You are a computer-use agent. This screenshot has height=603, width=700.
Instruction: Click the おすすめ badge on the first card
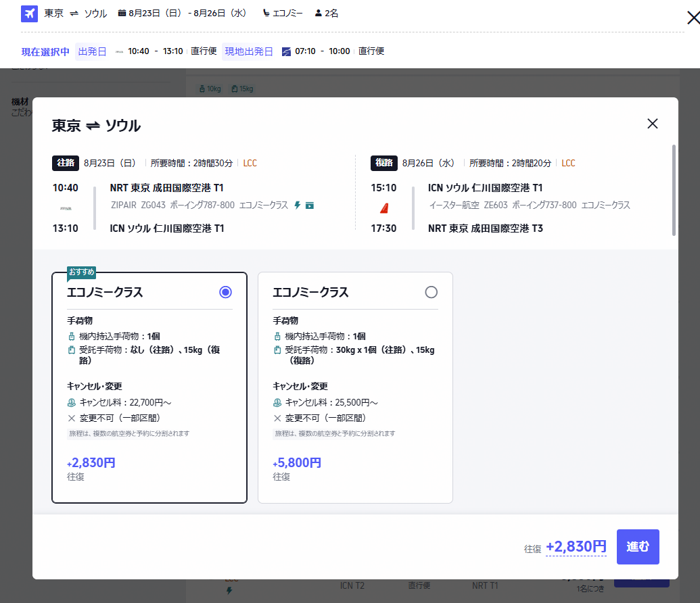[81, 272]
